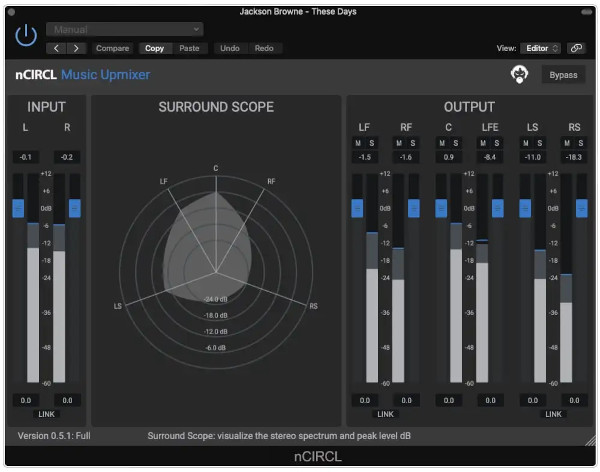The image size is (600, 472).
Task: Solo the C output channel
Action: point(456,143)
